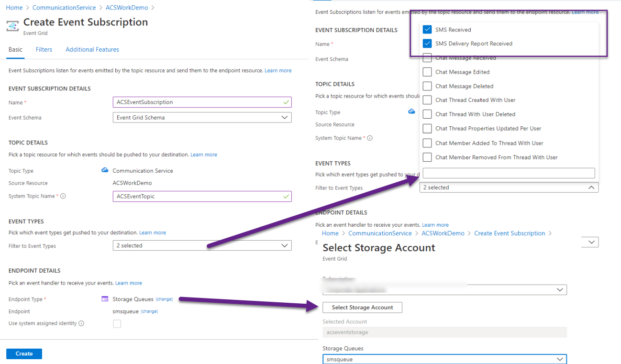Viewport: 621px width, 364px height.
Task: Click in the ACSEventSubscription name field
Action: pos(196,102)
